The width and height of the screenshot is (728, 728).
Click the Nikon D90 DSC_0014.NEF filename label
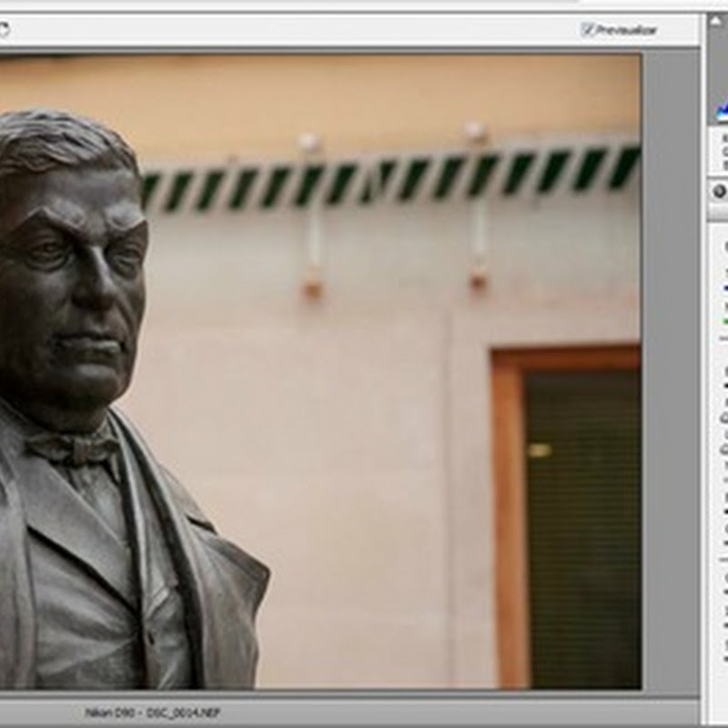pyautogui.click(x=152, y=713)
